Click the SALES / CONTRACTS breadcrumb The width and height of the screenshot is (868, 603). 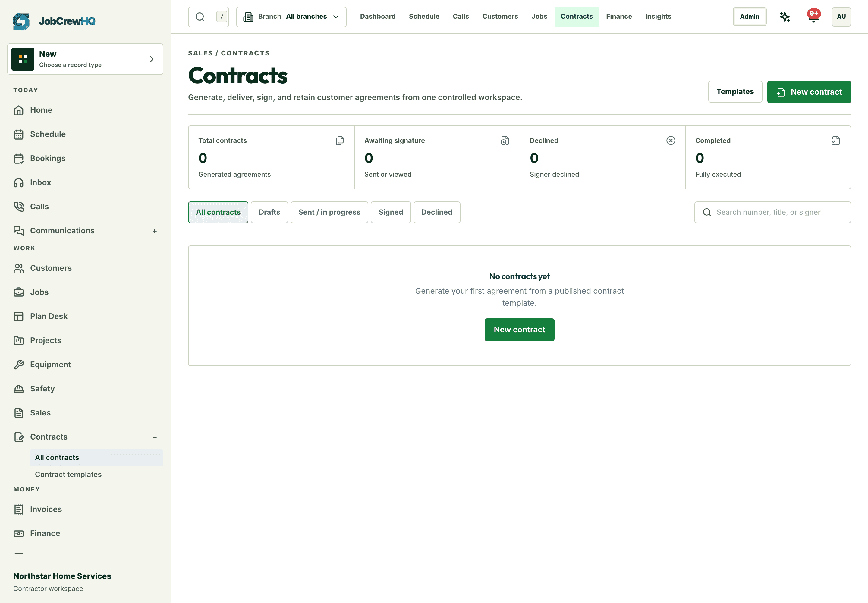pyautogui.click(x=229, y=53)
